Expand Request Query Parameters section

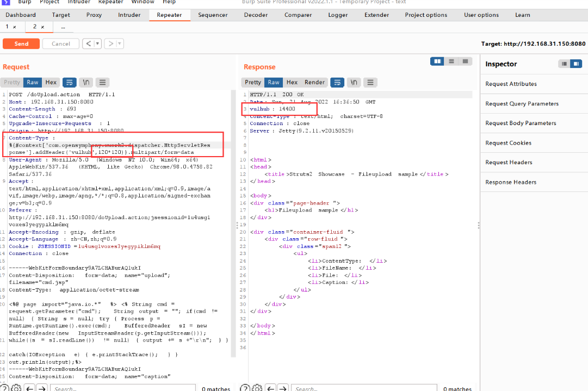pyautogui.click(x=534, y=103)
